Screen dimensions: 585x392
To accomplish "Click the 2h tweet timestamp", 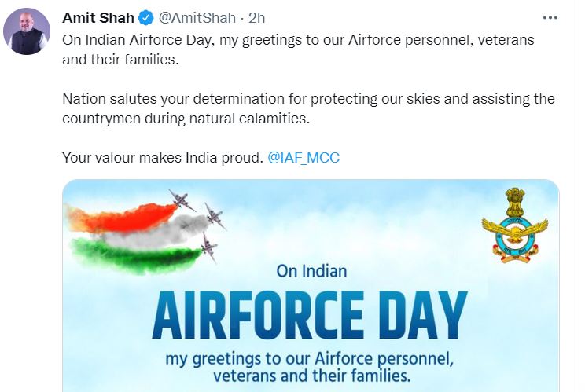I will pos(257,19).
